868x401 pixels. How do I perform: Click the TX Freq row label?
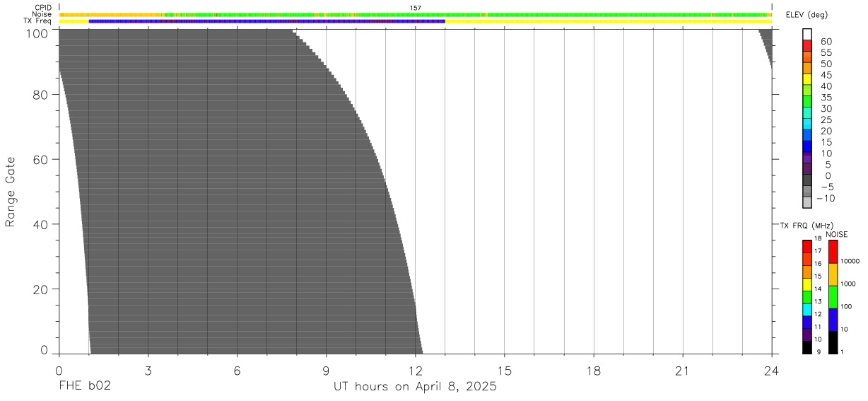(38, 21)
